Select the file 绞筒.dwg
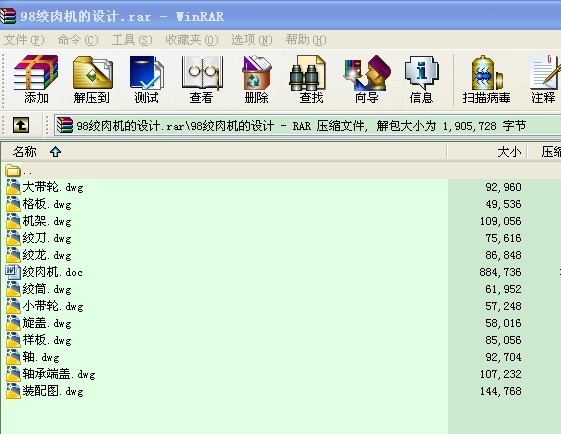561x434 pixels. coord(47,289)
